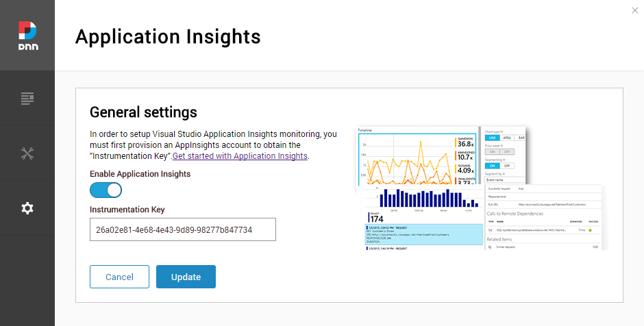Click the DNN logo icon
This screenshot has width=644, height=326.
point(27,35)
